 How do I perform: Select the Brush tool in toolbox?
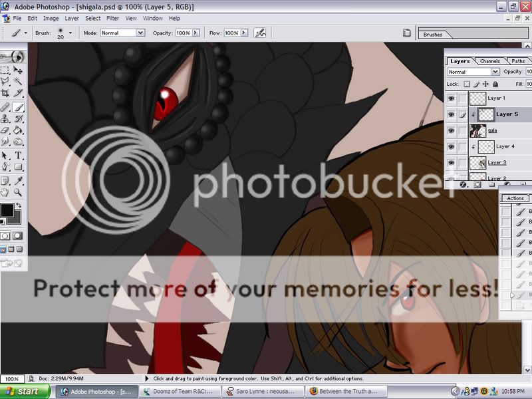pyautogui.click(x=18, y=108)
